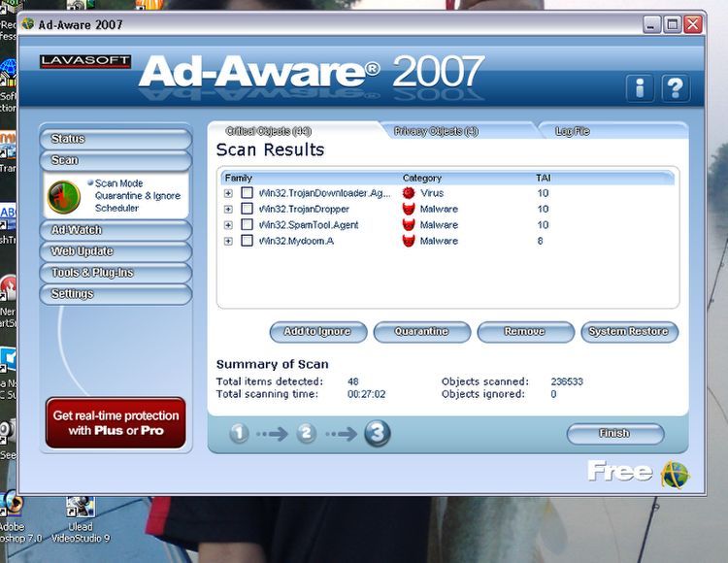Open the info (i) icon in header
This screenshot has height=563, width=728.
pyautogui.click(x=641, y=87)
